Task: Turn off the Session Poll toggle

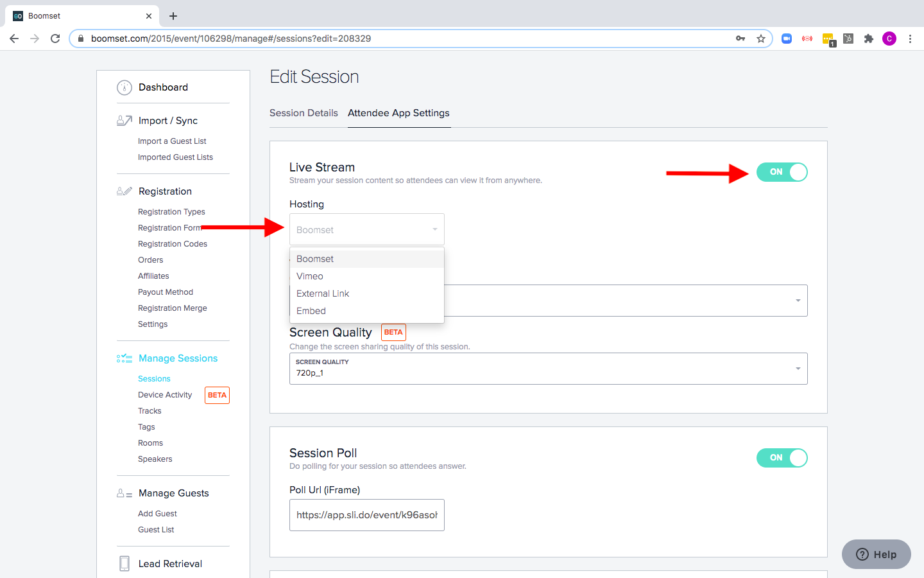Action: point(782,458)
